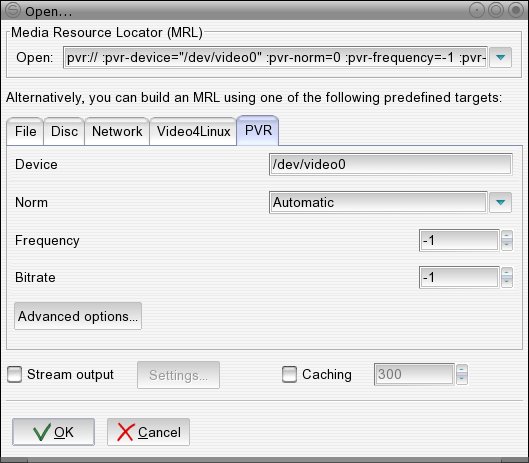Switch to the File tab
529x463 pixels.
(x=25, y=131)
